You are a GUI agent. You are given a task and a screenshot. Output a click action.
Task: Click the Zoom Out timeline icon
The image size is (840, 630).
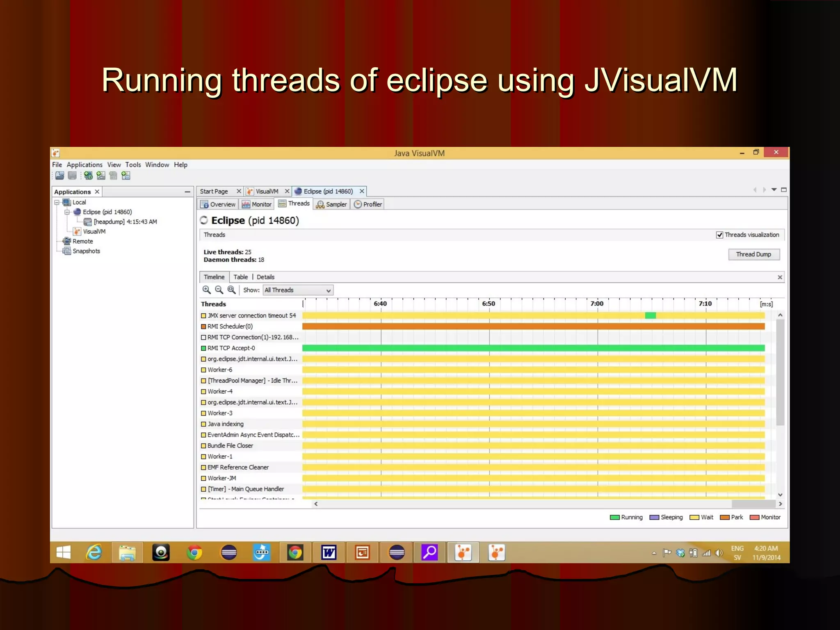[219, 290]
